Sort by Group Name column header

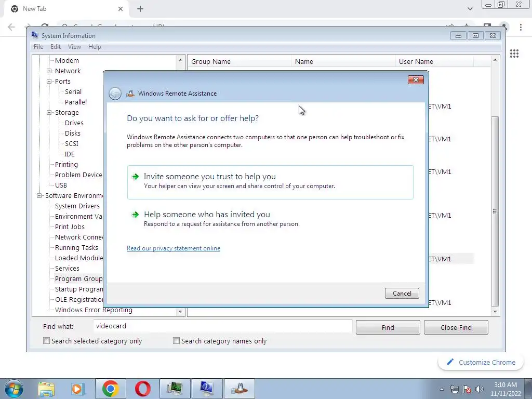[239, 61]
